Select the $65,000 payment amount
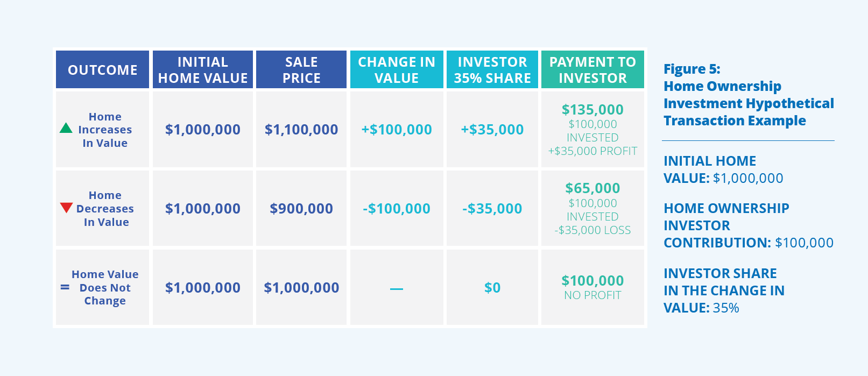868x376 pixels. 592,188
